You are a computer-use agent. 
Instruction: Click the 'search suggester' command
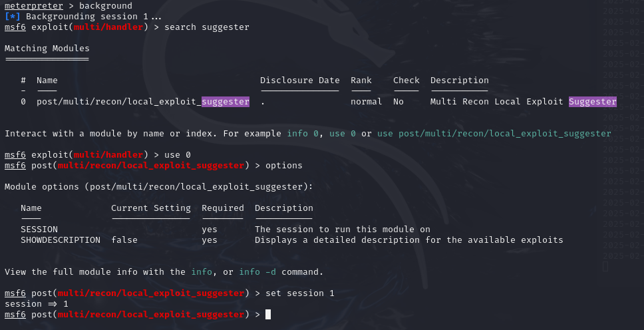click(x=207, y=27)
